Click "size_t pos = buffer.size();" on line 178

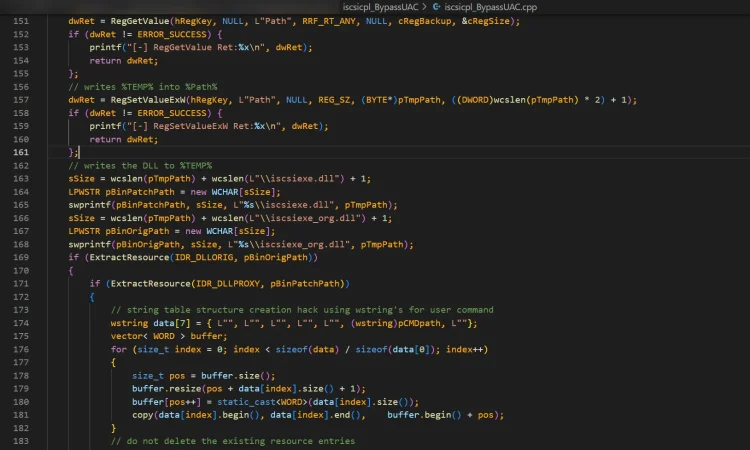tap(204, 376)
